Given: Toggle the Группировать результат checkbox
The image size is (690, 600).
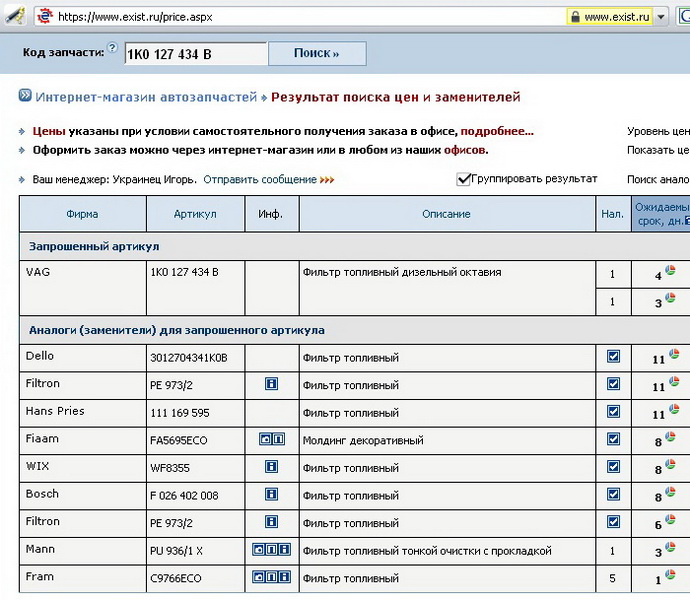Looking at the screenshot, I should coord(463,179).
